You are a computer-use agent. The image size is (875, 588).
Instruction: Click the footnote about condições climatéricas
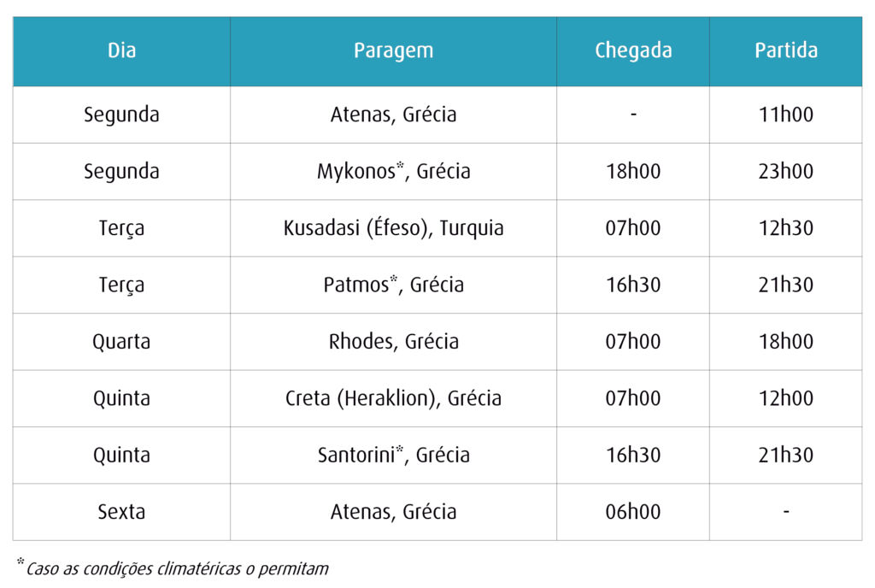(x=173, y=568)
